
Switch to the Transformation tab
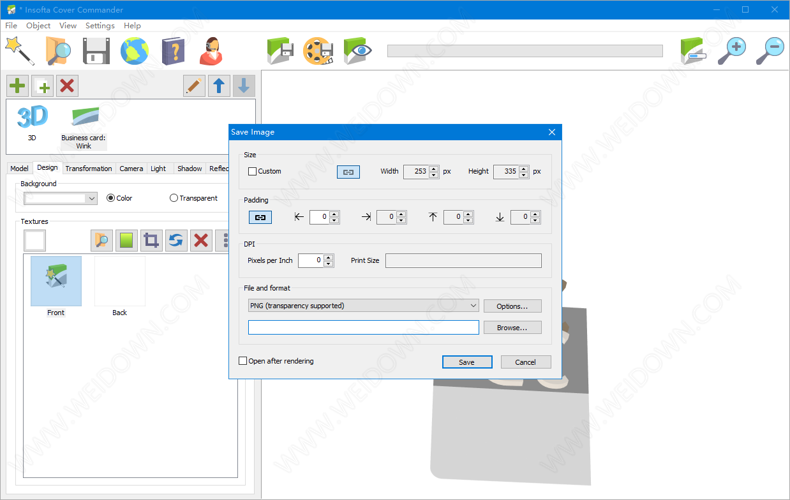pos(89,169)
